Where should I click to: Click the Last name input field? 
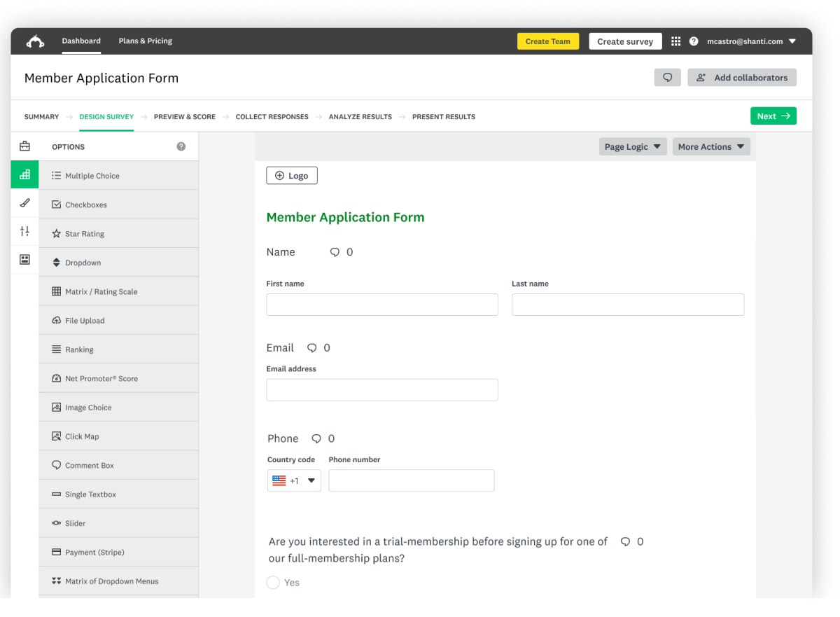628,305
